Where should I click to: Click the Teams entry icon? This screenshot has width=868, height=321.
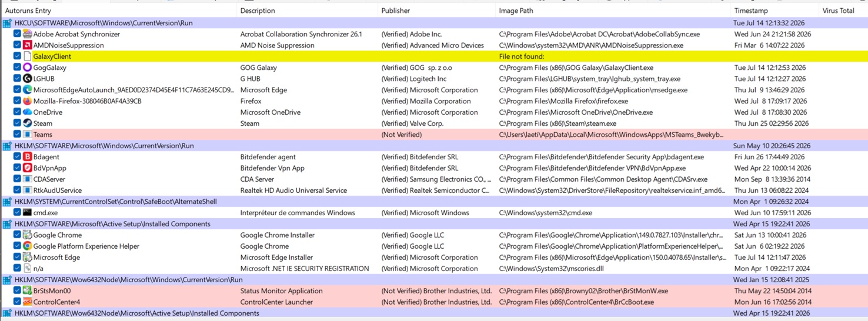(27, 135)
